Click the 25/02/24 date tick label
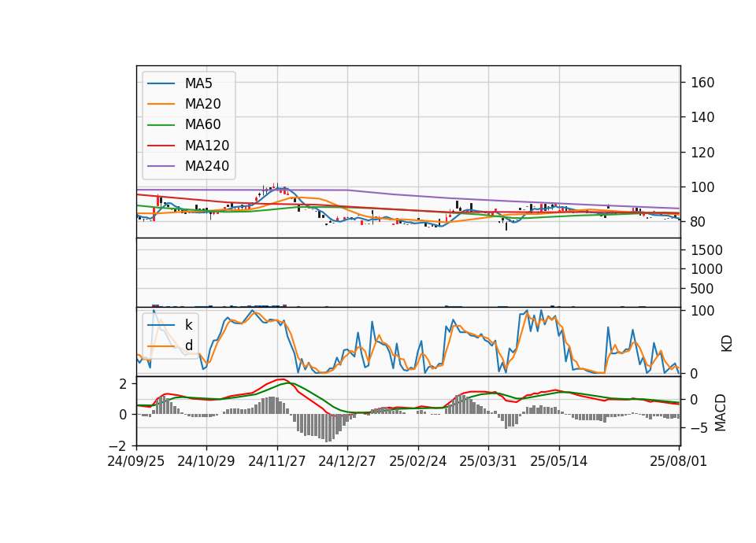Screen dimensions: 756x543 tap(418, 461)
